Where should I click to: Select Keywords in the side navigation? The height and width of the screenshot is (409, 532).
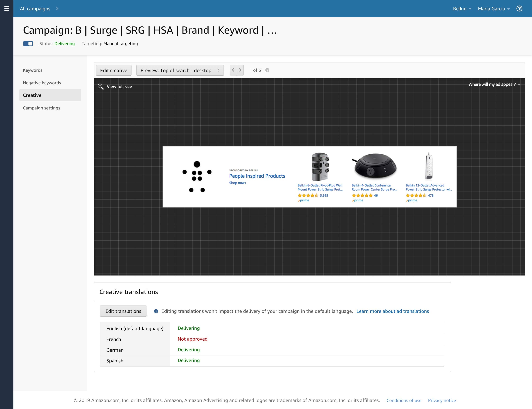tap(33, 70)
